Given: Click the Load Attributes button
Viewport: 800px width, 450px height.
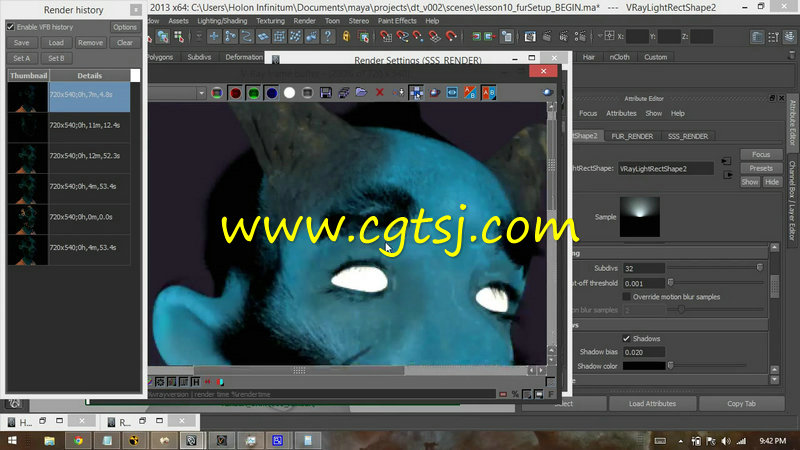Looking at the screenshot, I should click(x=652, y=404).
